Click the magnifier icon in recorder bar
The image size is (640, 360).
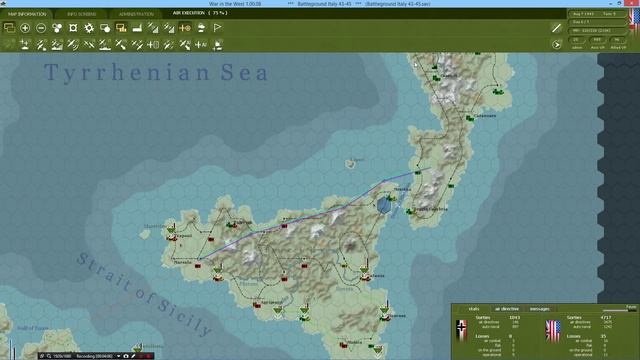[49, 356]
